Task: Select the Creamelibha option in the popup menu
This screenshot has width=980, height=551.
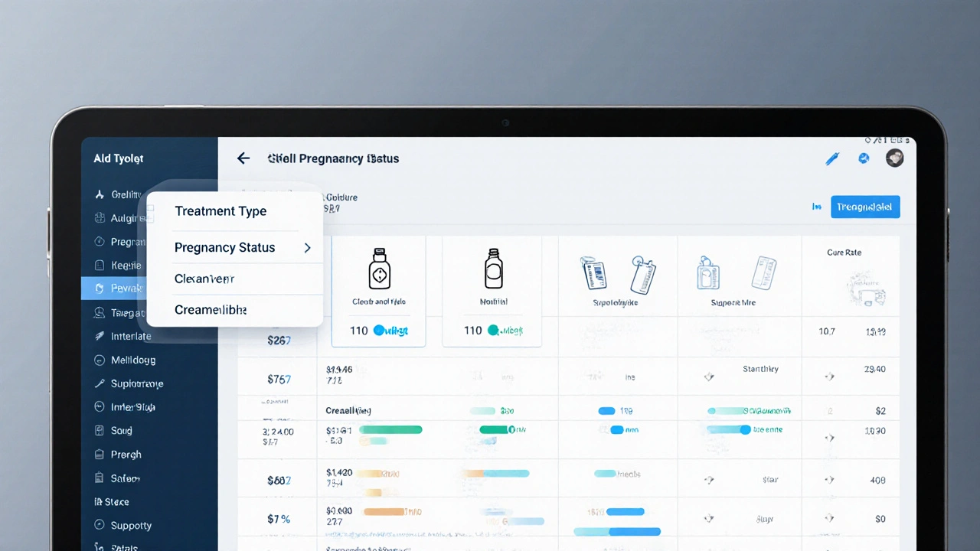Action: [211, 310]
